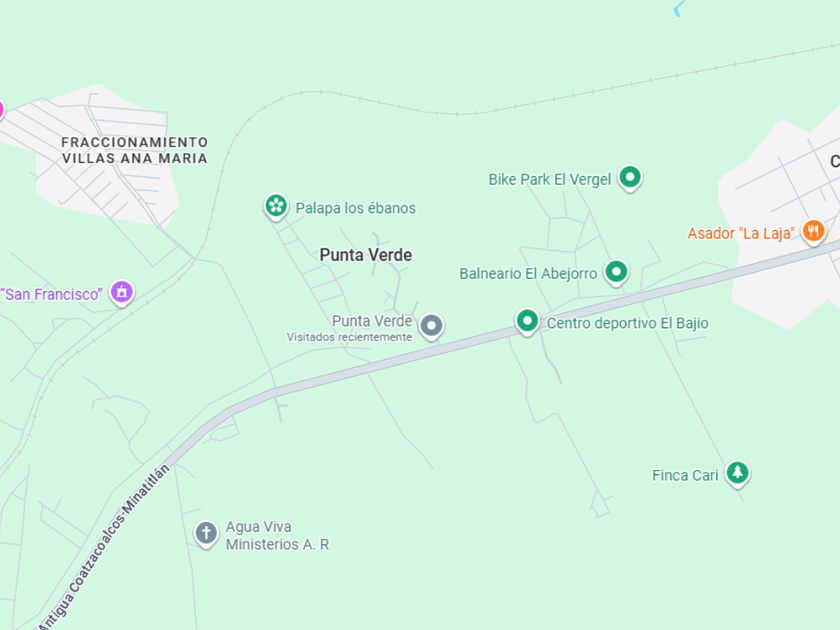The height and width of the screenshot is (630, 840).
Task: Click the Centro deportivo El Bajio label
Action: point(627,323)
